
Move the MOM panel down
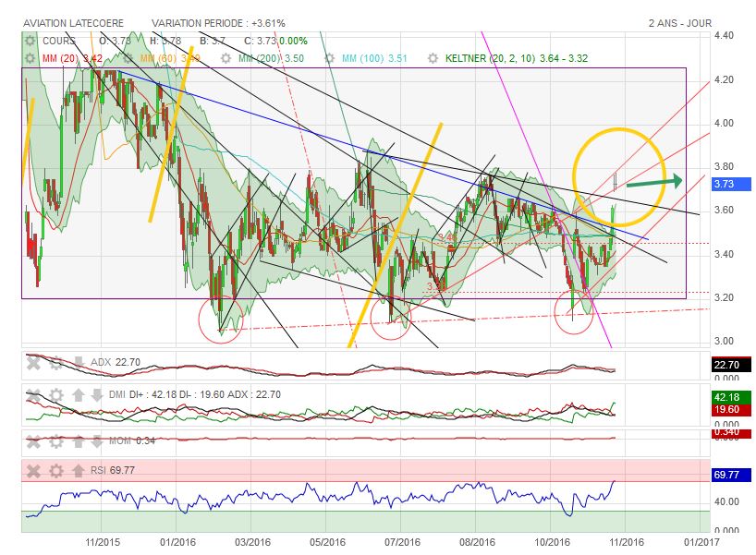[x=97, y=440]
